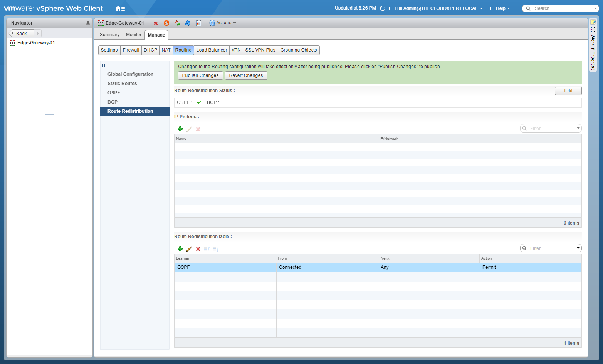Image resolution: width=603 pixels, height=364 pixels.
Task: Edit the selected redistribution rule with pencil
Action: (189, 249)
